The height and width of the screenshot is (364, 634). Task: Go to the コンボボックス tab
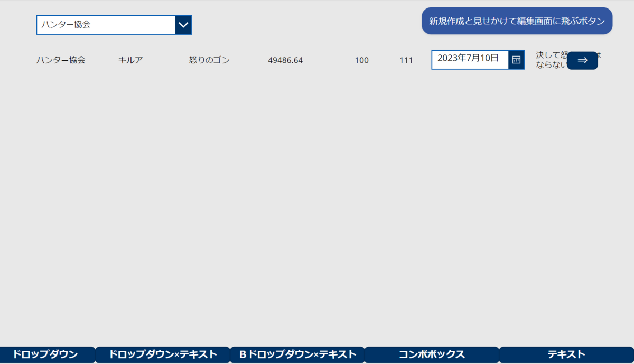pyautogui.click(x=432, y=354)
